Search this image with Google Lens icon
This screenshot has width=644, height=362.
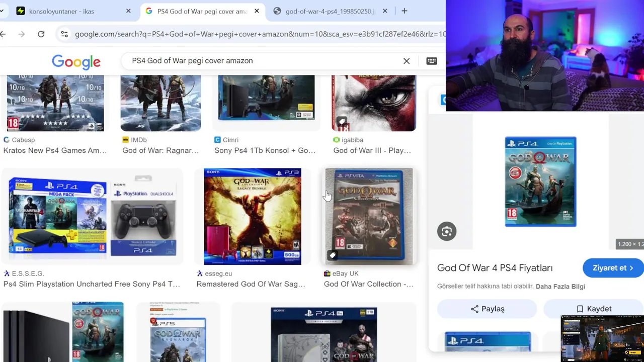pos(447,231)
